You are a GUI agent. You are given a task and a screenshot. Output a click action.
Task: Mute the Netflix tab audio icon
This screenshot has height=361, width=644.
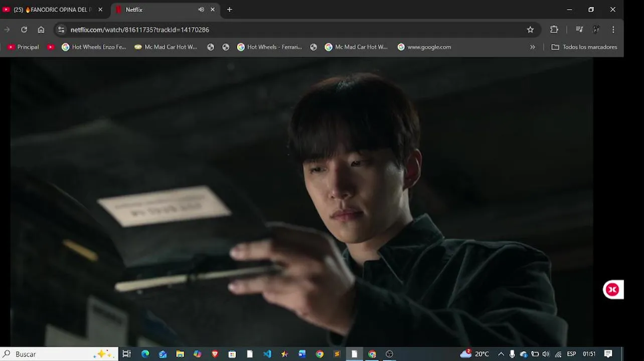pos(201,10)
